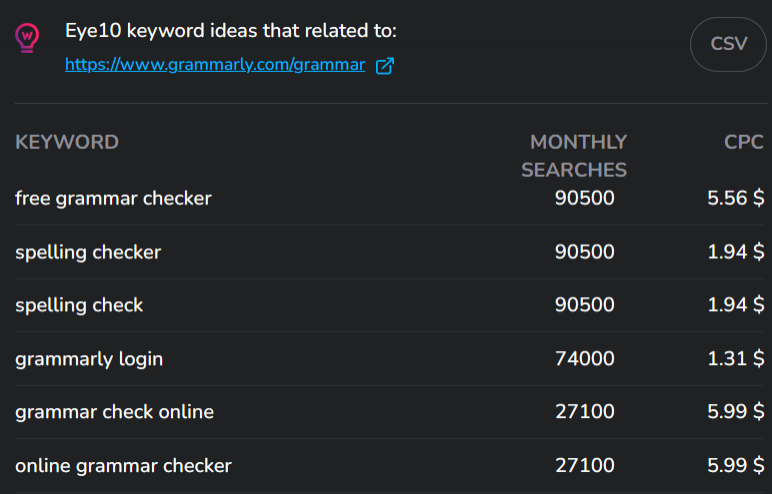Viewport: 772px width, 494px height.
Task: Select the 'grammar check online' keyword
Action: click(x=114, y=412)
